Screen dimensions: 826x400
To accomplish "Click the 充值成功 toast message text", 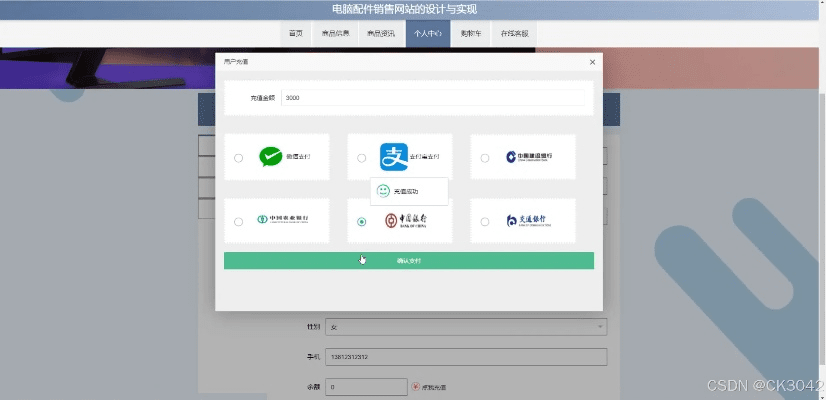I will pos(406,192).
